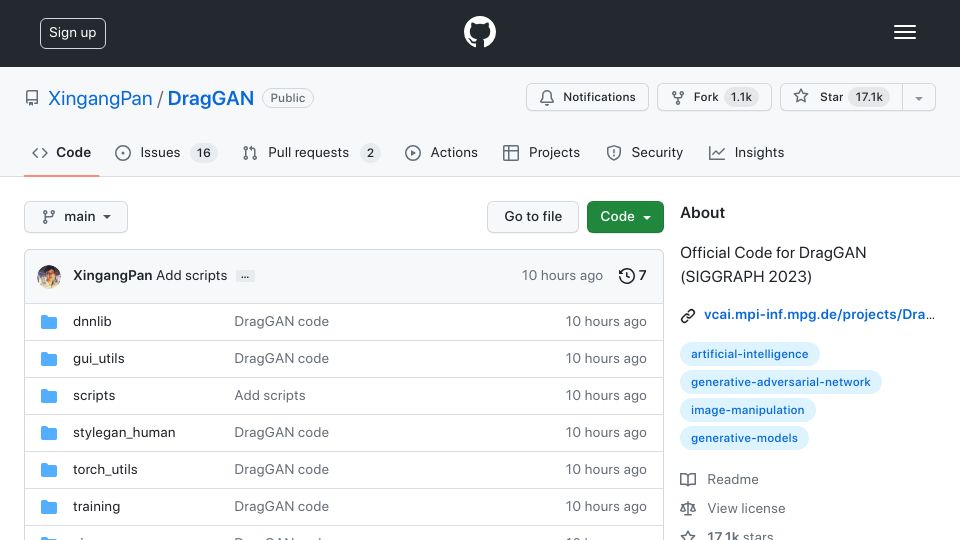Click the link icon beside the project URL

point(688,315)
